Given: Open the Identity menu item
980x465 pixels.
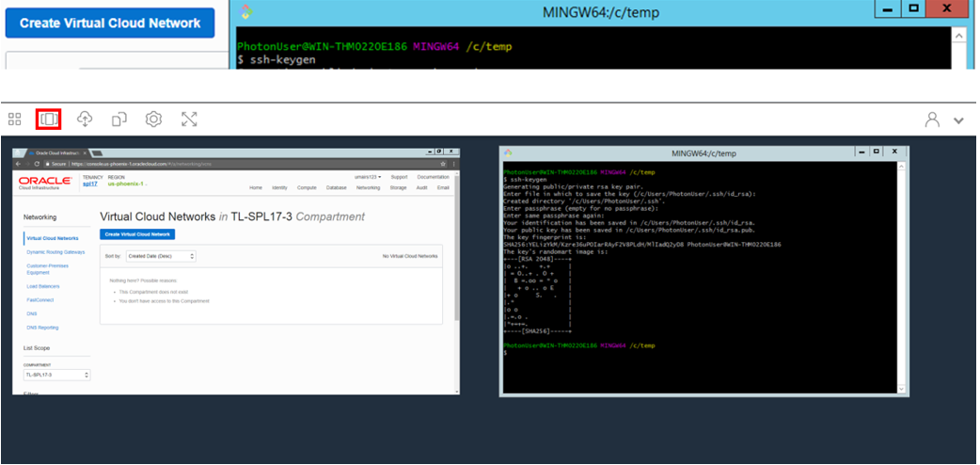Looking at the screenshot, I should coord(279,187).
